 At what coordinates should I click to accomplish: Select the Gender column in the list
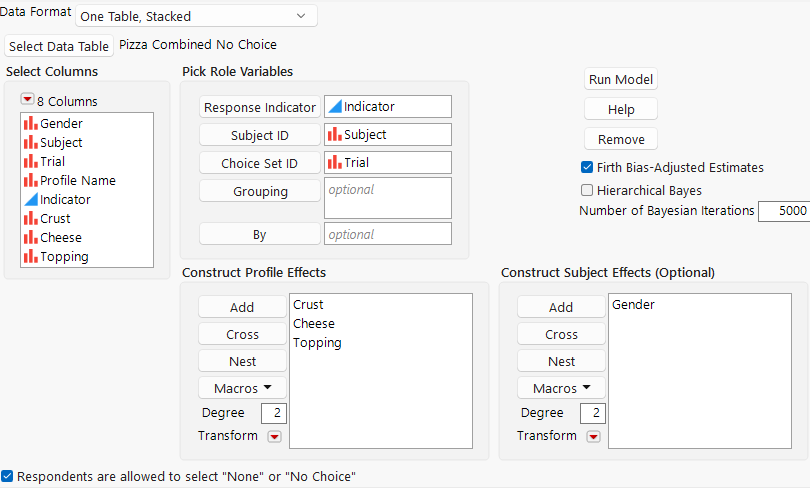coord(61,124)
